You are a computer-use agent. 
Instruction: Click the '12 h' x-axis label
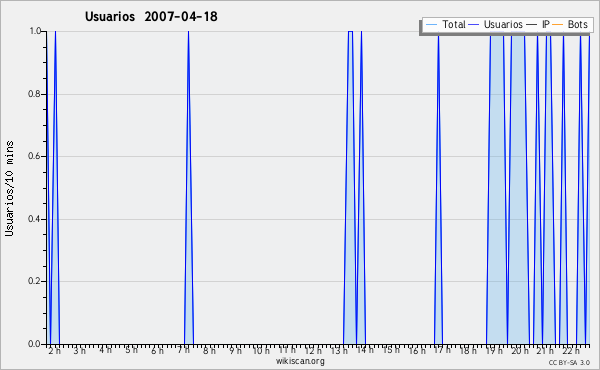[313, 351]
